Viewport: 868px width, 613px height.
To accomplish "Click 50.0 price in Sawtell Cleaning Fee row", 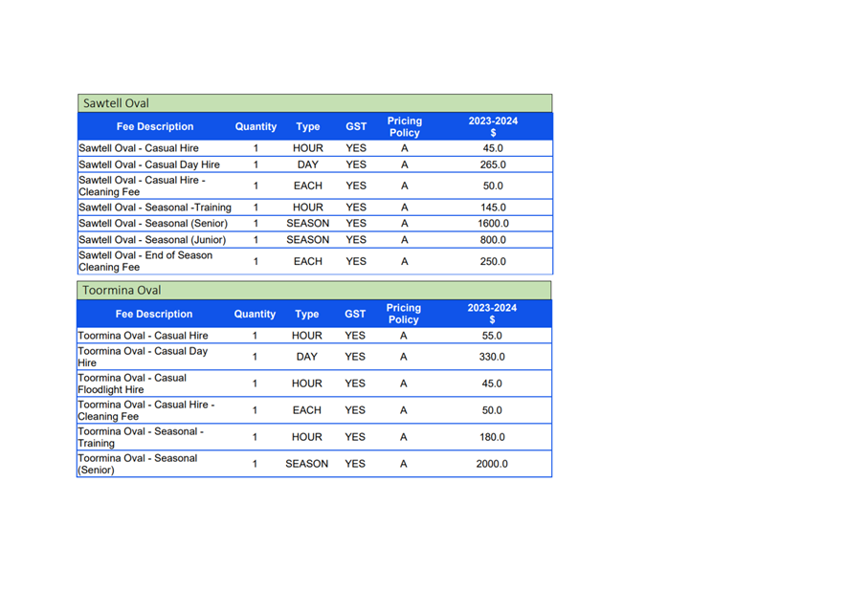I will tap(493, 186).
